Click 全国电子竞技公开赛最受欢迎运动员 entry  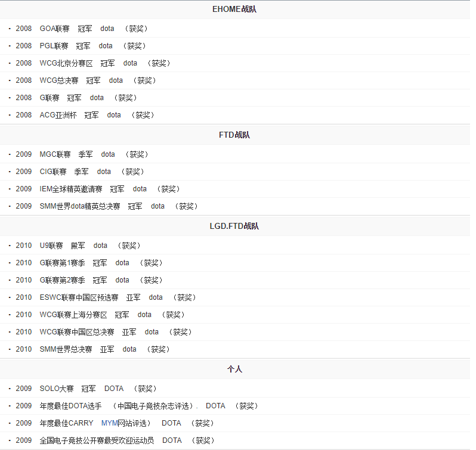click(x=97, y=440)
